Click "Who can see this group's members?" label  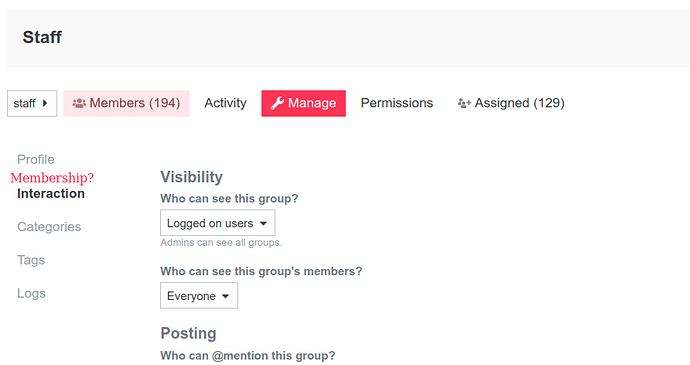pos(261,271)
